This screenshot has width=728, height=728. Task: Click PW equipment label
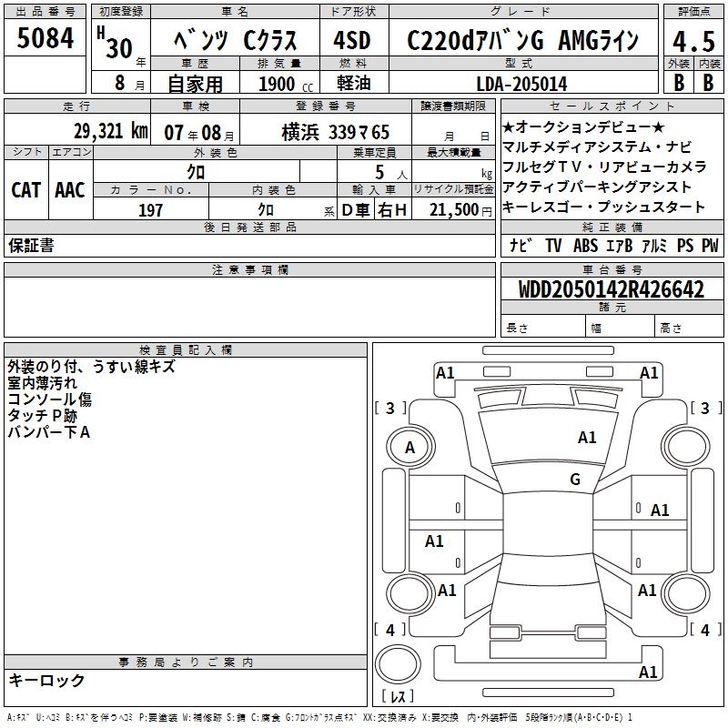710,245
